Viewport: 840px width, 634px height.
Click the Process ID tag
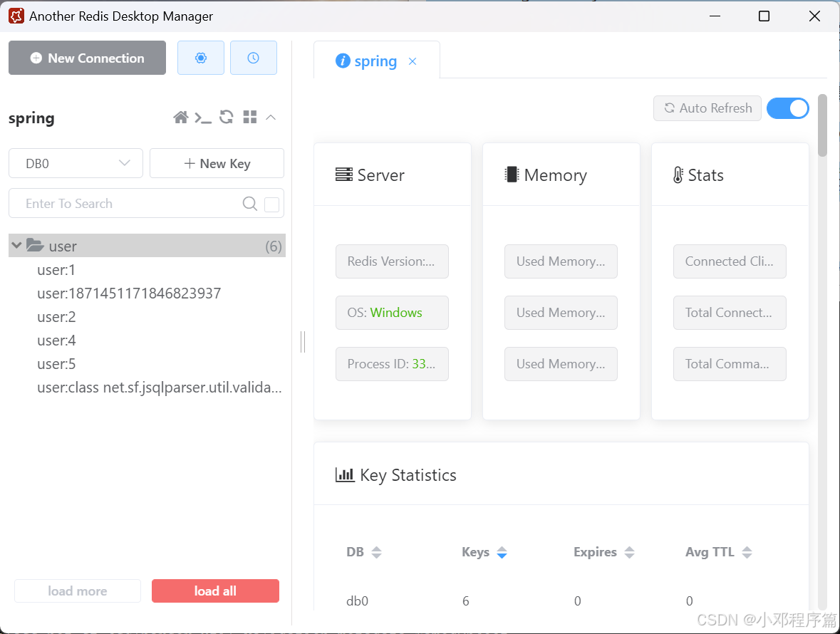pyautogui.click(x=392, y=364)
